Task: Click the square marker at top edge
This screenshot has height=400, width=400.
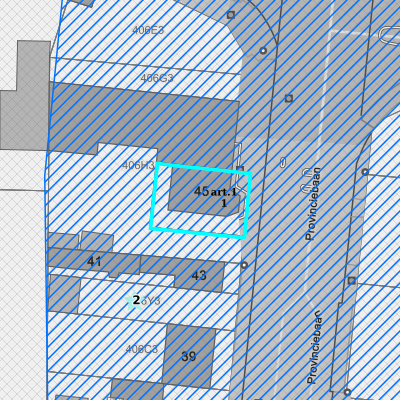Action: point(231,15)
